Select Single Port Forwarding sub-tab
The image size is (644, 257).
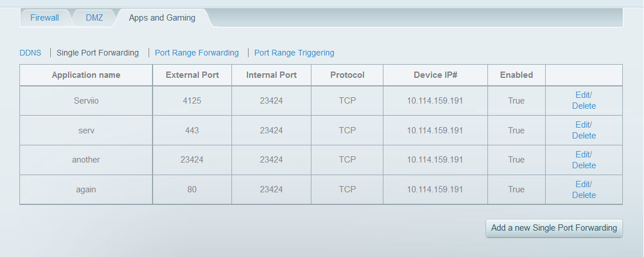[x=97, y=53]
